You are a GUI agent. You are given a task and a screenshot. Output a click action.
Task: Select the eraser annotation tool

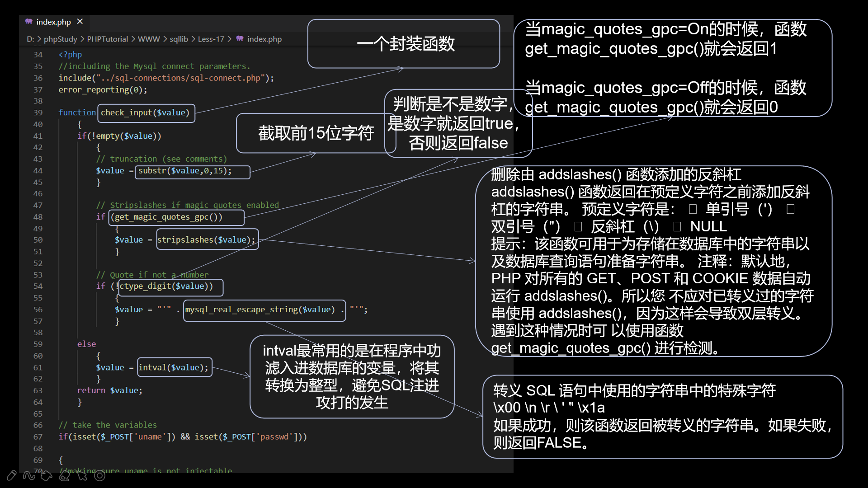click(x=65, y=475)
